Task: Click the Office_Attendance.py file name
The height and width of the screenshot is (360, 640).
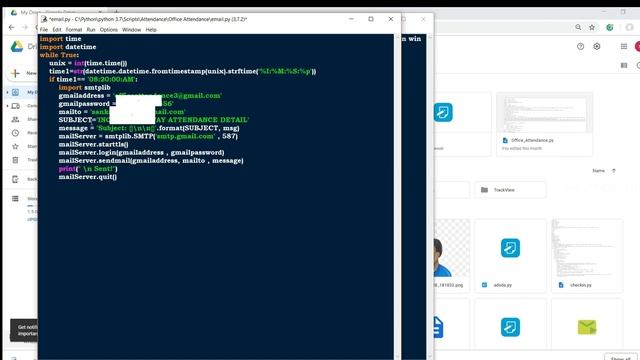Action: pos(532,140)
